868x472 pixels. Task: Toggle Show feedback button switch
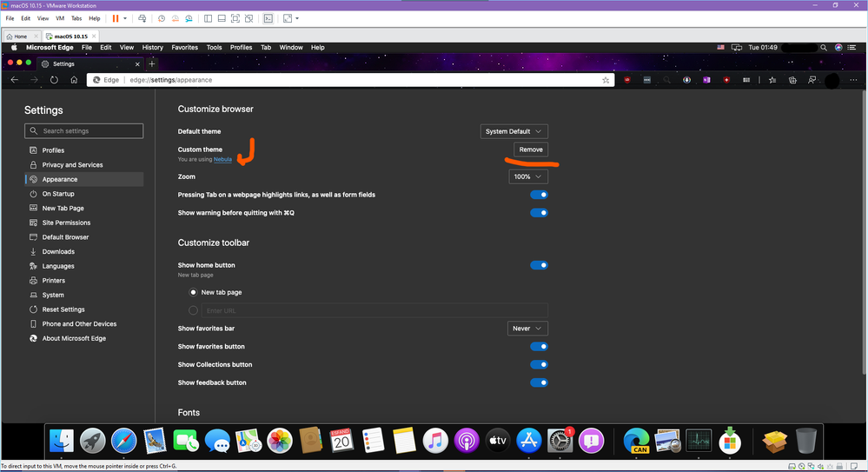coord(539,382)
